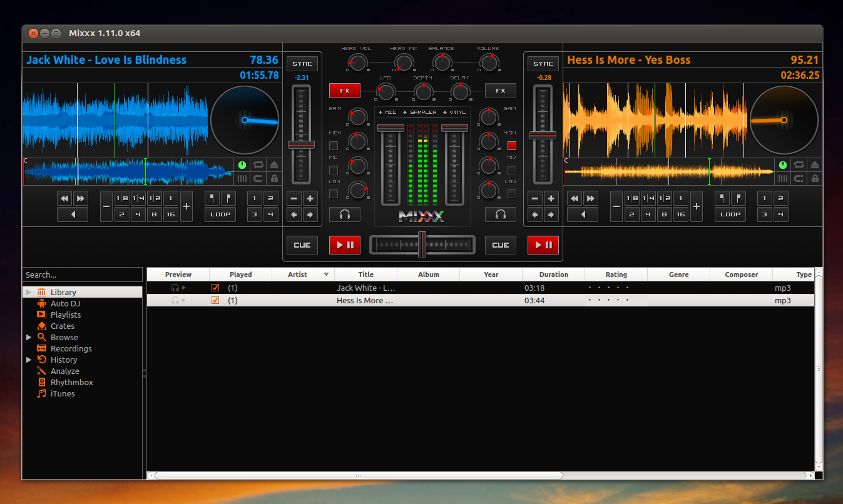Click the HEAD VOL. knob

(x=357, y=62)
